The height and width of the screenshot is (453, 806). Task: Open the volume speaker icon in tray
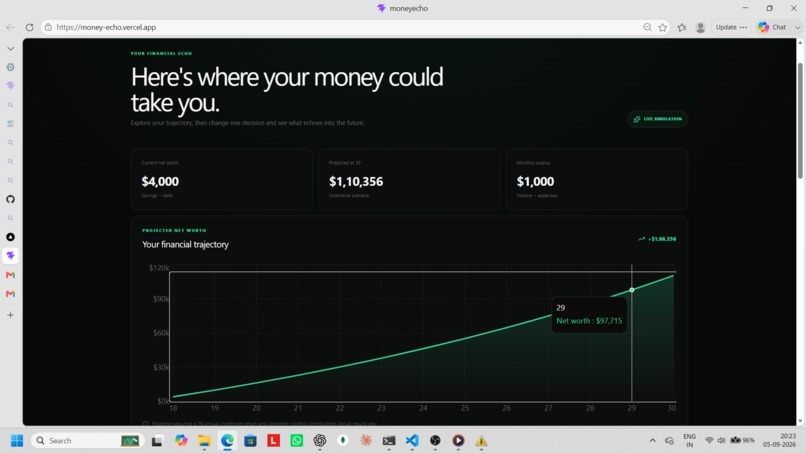tap(721, 441)
